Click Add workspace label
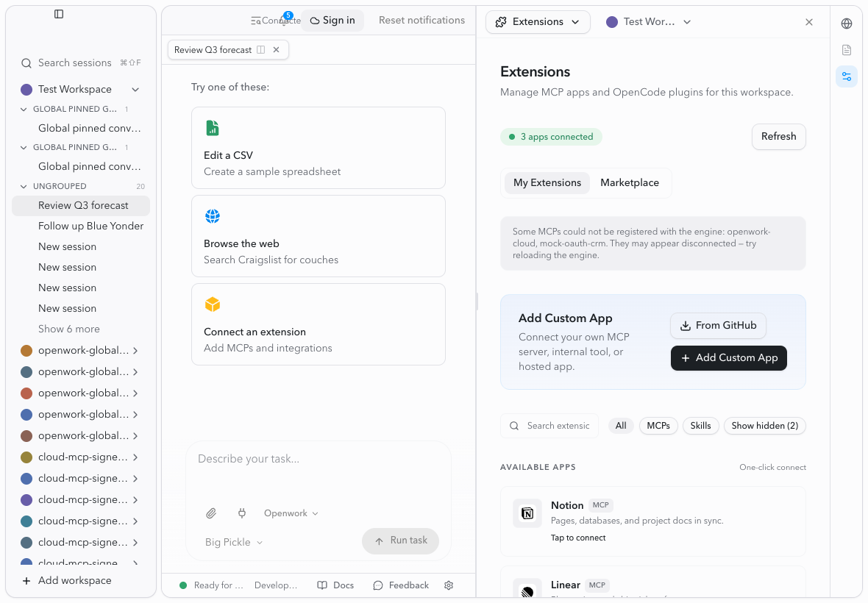The height and width of the screenshot is (603, 868). click(75, 581)
